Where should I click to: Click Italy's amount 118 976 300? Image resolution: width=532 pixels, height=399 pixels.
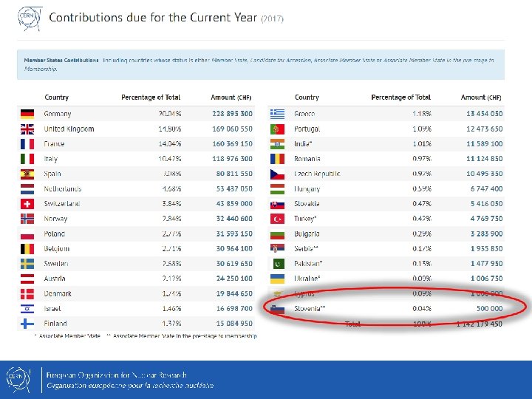[x=233, y=159]
